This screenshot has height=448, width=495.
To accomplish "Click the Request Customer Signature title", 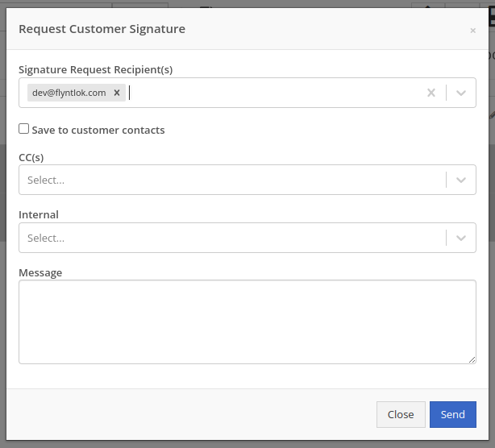I will [x=102, y=29].
